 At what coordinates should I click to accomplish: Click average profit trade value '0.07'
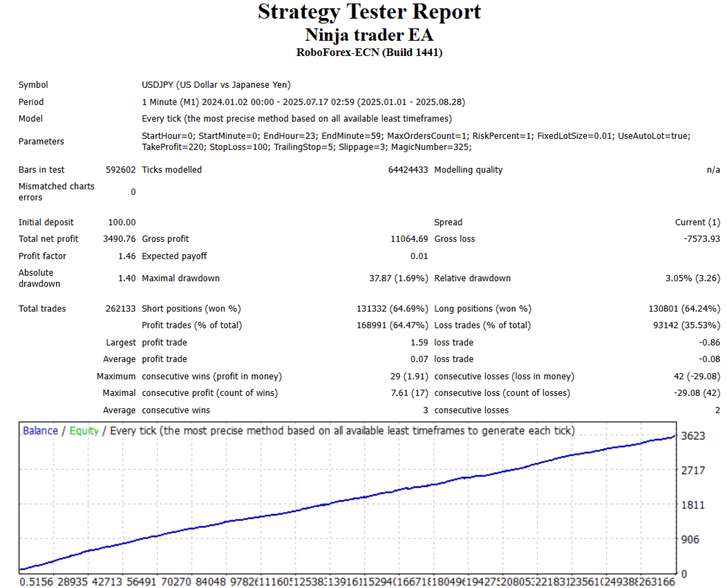coord(419,359)
